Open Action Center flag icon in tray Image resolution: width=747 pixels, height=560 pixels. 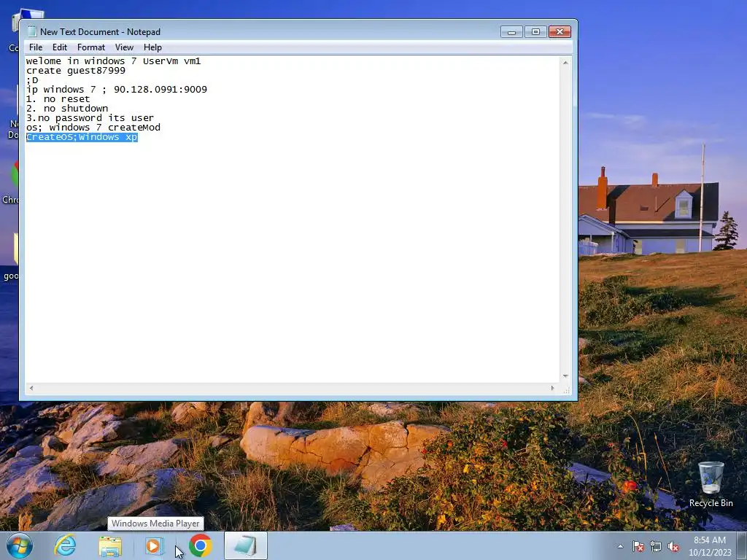click(x=638, y=546)
